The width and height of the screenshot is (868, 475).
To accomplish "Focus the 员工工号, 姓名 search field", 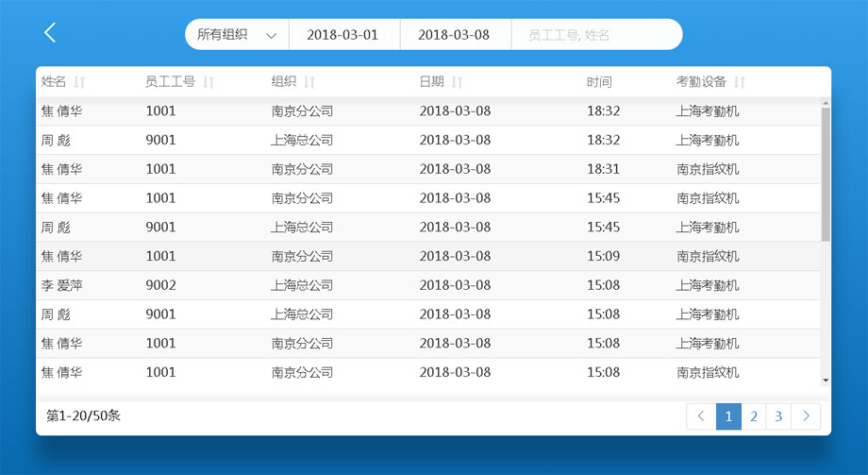I will coord(594,35).
